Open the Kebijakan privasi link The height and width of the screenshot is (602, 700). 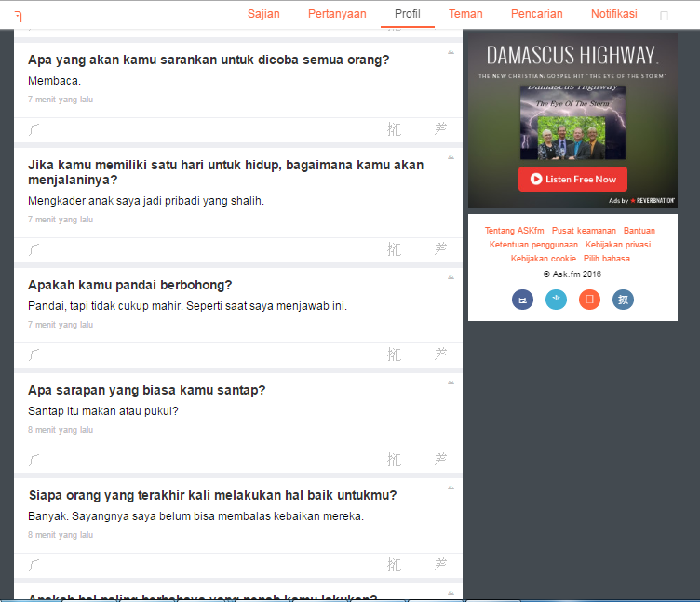(x=618, y=245)
